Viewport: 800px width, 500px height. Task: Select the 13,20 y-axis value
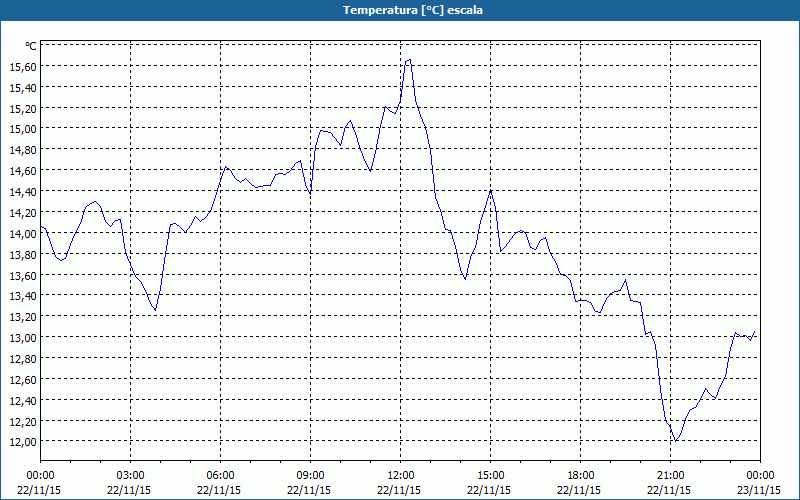coord(23,317)
